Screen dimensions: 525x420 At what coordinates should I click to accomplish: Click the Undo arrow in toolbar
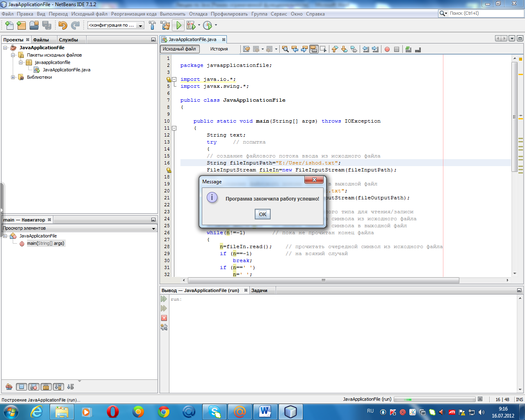(62, 25)
